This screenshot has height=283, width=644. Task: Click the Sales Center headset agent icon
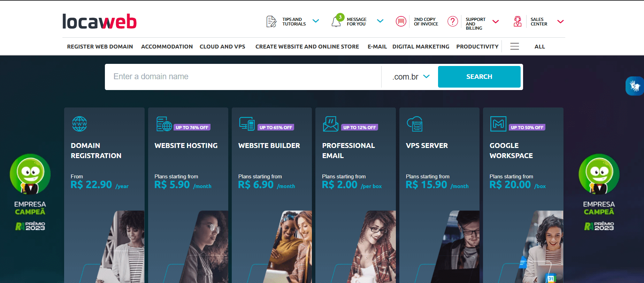point(518,21)
